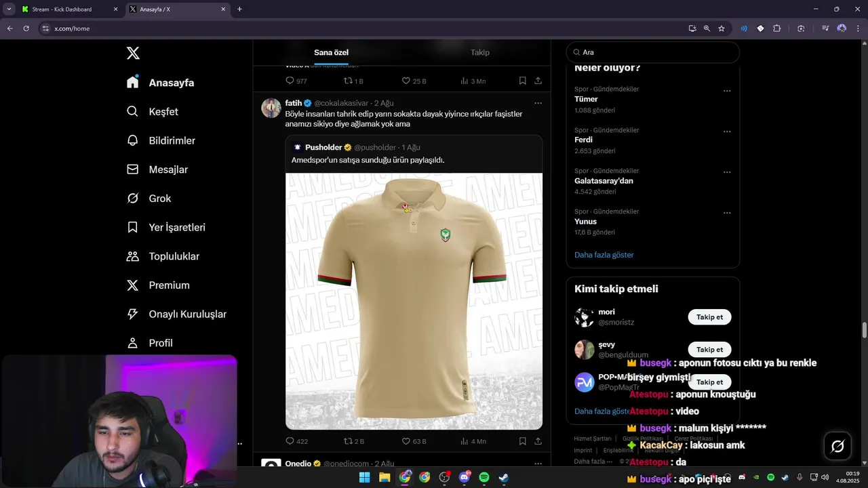Switch to the Sana özel tab
Image resolution: width=868 pixels, height=488 pixels.
(x=331, y=52)
